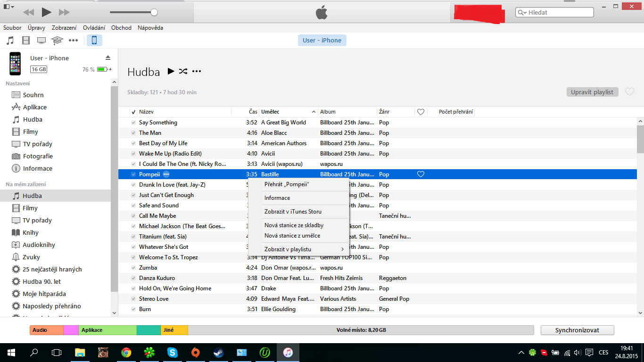Open the toolbar More (three dots) library menu
Image resolution: width=644 pixels, height=362 pixels.
coord(73,40)
